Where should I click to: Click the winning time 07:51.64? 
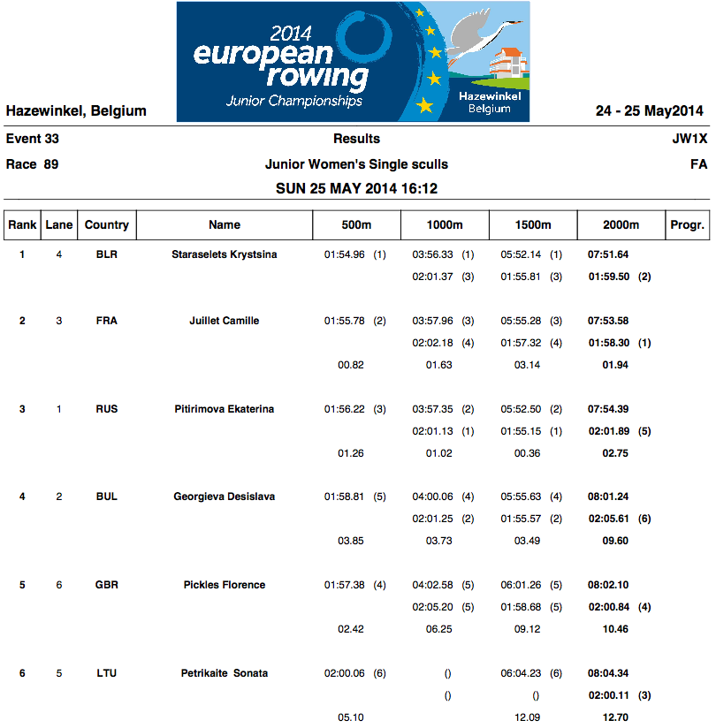608,254
